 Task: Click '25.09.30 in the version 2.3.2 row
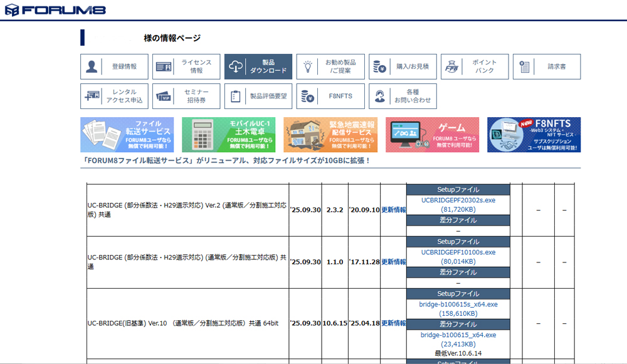pyautogui.click(x=305, y=210)
